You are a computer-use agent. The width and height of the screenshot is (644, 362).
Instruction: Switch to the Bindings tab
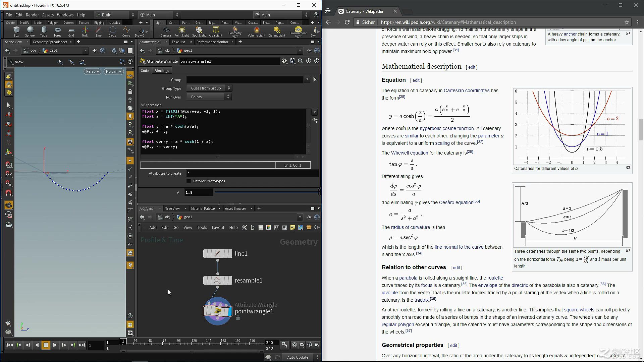tap(162, 71)
